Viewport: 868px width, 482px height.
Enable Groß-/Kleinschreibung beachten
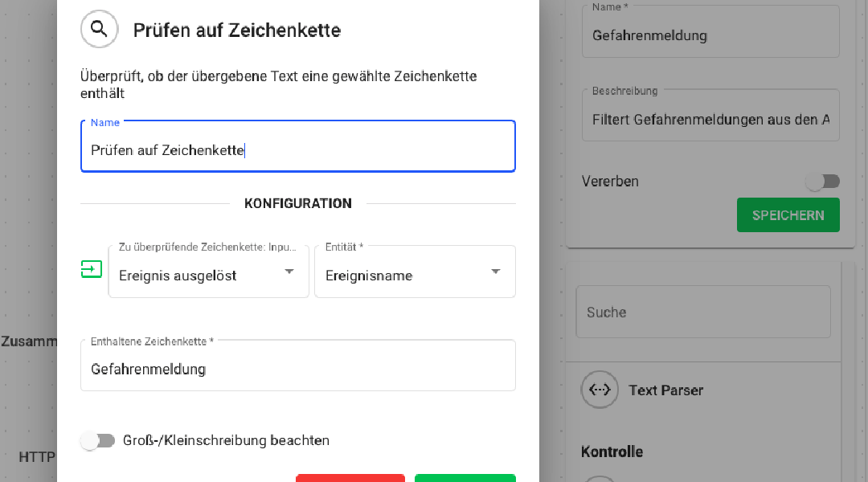[x=97, y=440]
